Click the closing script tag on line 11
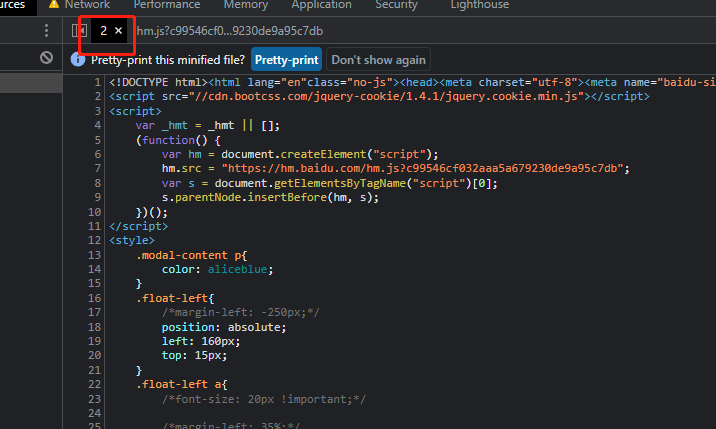 tap(138, 226)
